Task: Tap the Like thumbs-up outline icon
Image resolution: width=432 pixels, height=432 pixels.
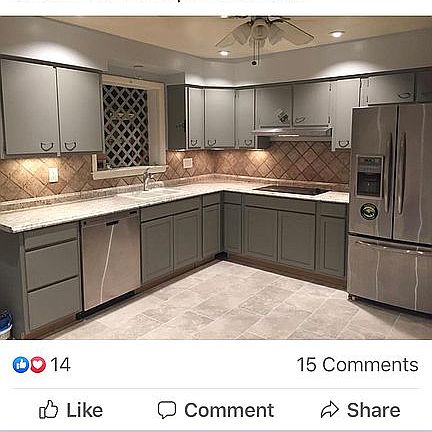Action: pyautogui.click(x=48, y=409)
